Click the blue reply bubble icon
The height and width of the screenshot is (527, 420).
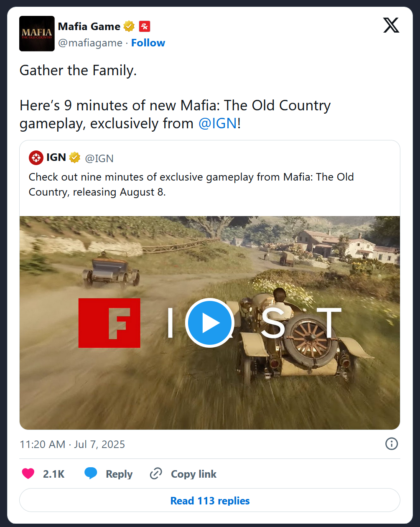(x=91, y=474)
